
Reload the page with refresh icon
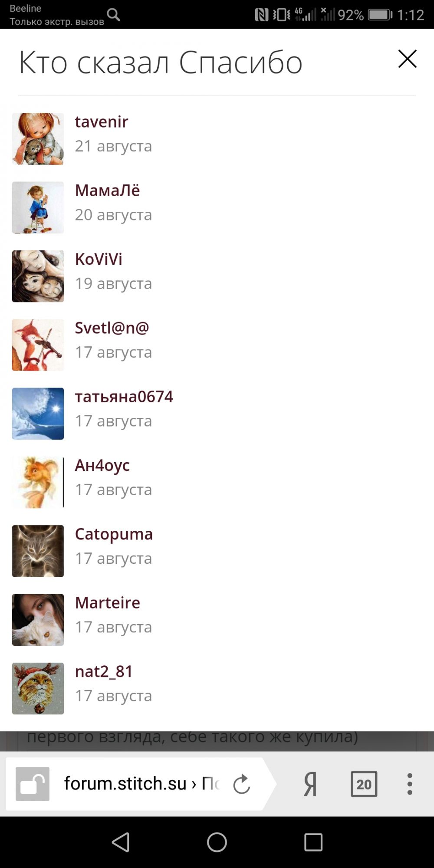click(x=241, y=784)
